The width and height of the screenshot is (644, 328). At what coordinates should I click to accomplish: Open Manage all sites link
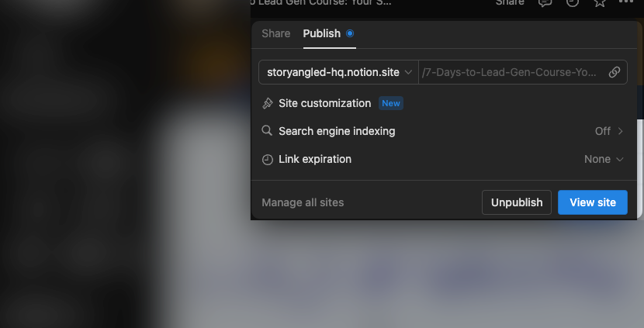[303, 203]
